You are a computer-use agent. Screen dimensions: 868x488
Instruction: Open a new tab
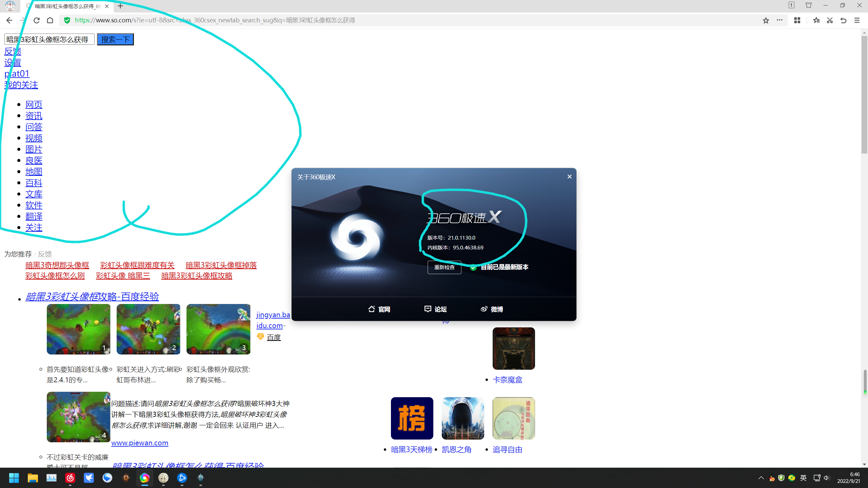point(120,6)
